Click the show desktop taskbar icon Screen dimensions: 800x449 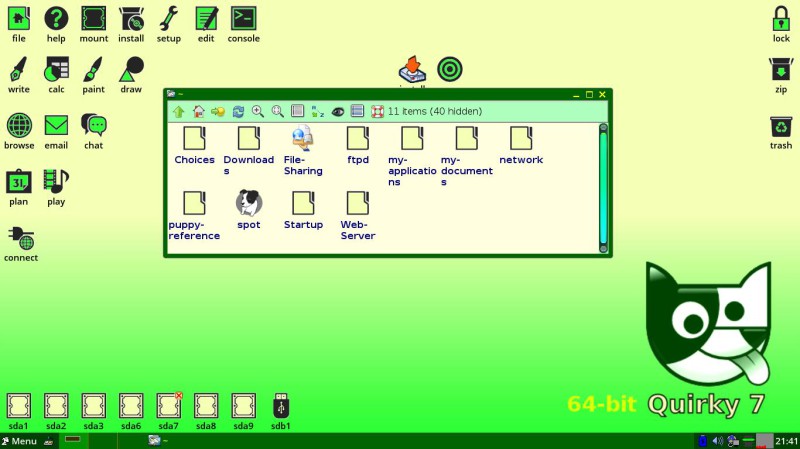click(x=49, y=441)
